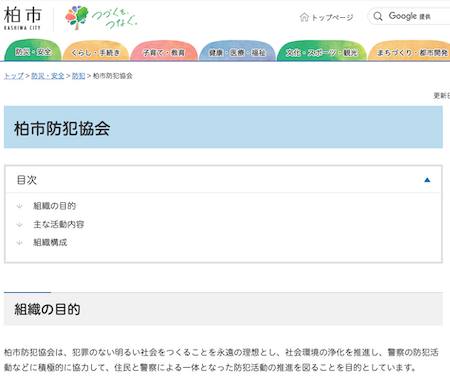Open the 文化・スポーツ・観光 navigation tab
Screen dimensions: 450x384
tap(322, 52)
